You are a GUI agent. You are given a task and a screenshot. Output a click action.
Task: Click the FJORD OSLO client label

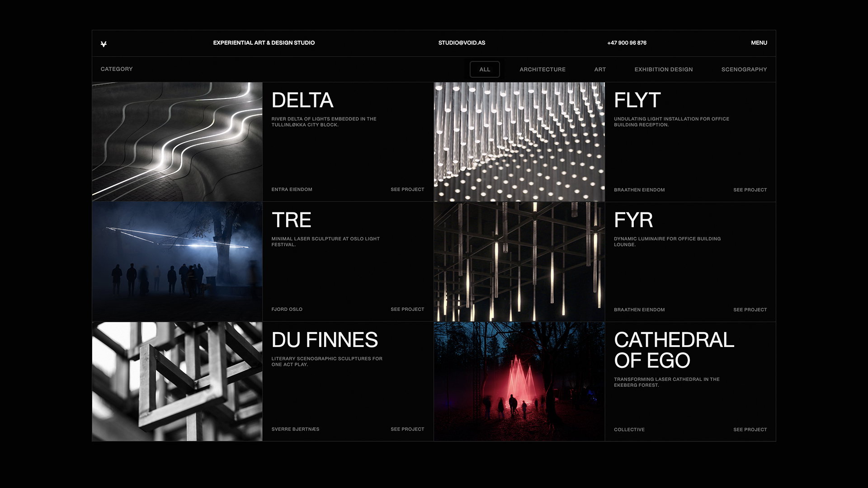pos(287,310)
